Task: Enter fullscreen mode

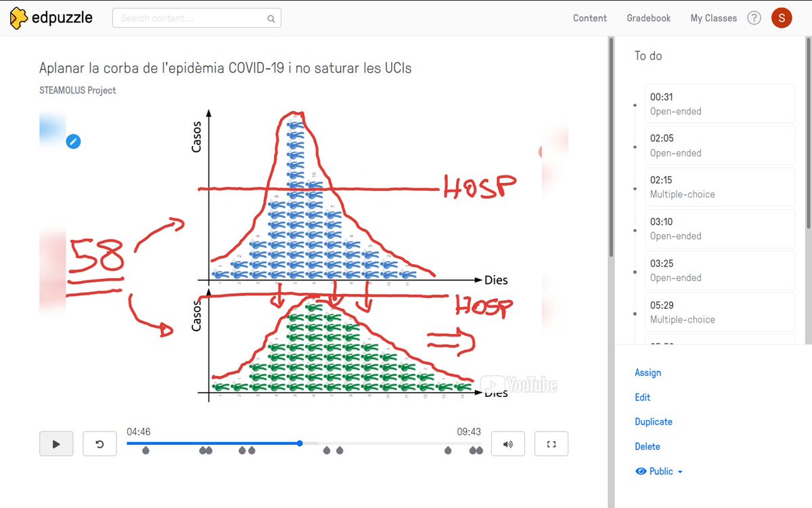Action: (x=551, y=444)
